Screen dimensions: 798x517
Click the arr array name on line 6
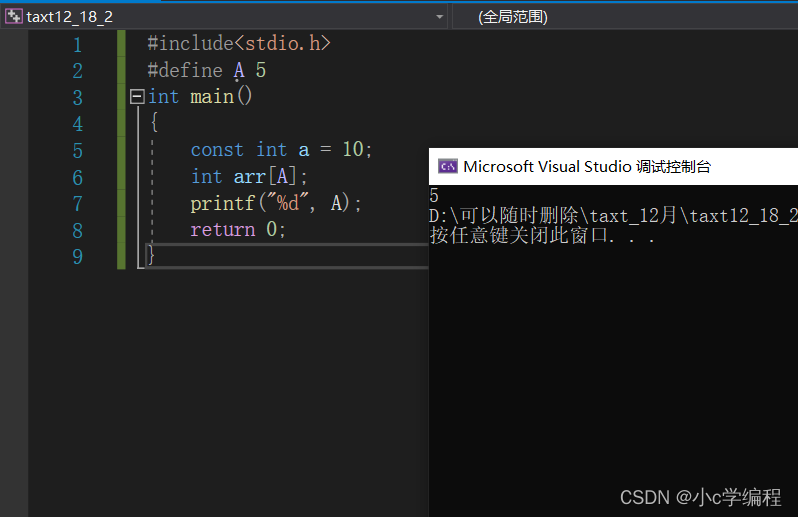249,177
